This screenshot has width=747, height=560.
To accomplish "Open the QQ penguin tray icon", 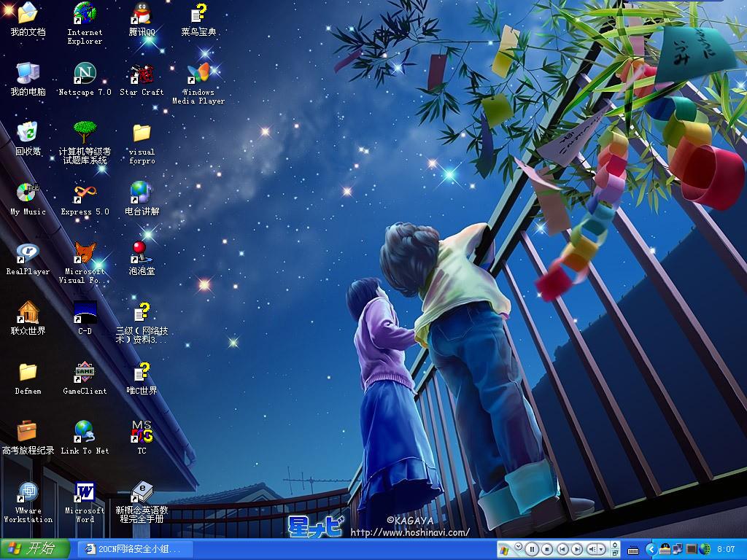I will pos(665,550).
